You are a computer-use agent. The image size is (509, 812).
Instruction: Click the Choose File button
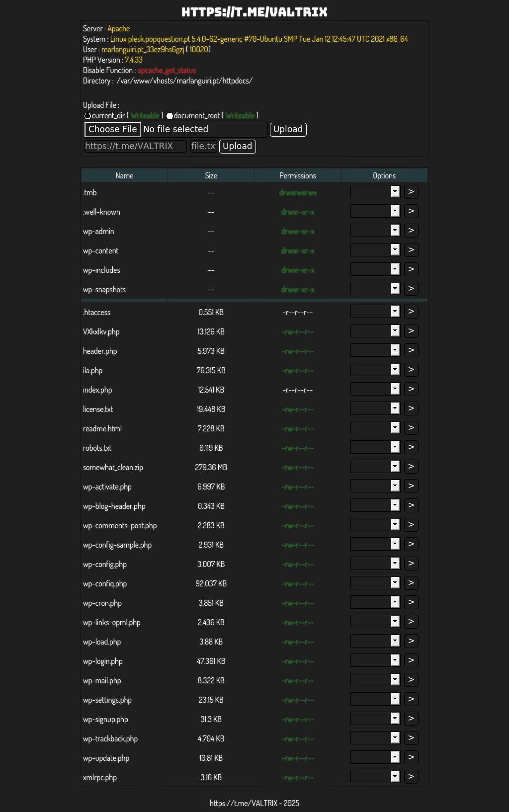pyautogui.click(x=113, y=129)
